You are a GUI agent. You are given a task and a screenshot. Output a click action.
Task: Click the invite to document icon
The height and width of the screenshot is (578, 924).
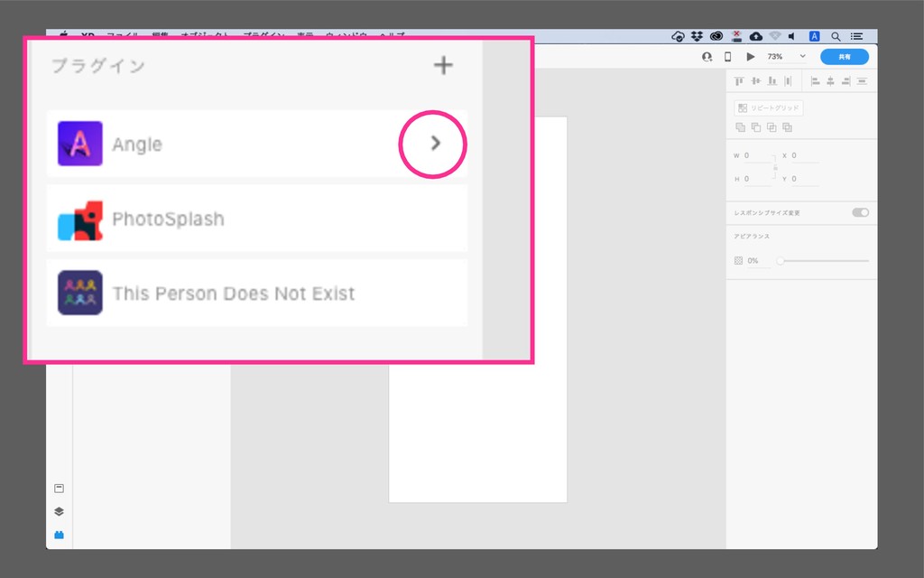click(x=707, y=57)
